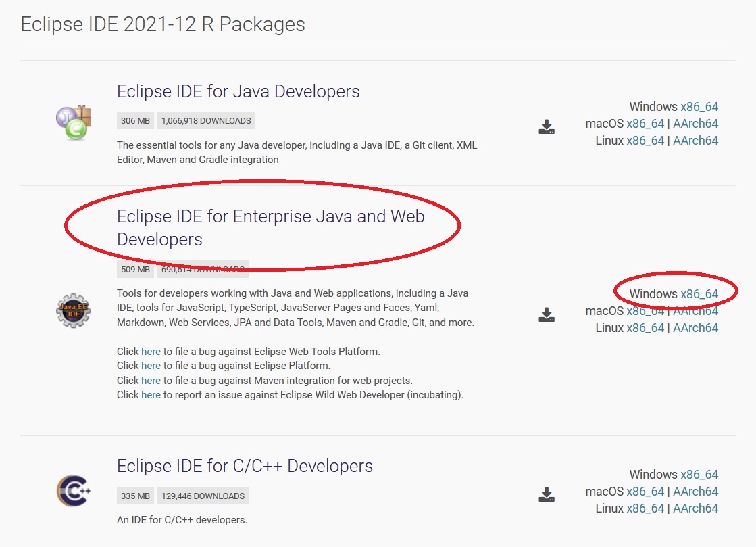Click download icon for C/C++ Developers package
Viewport: 756px width, 547px height.
[x=547, y=494]
